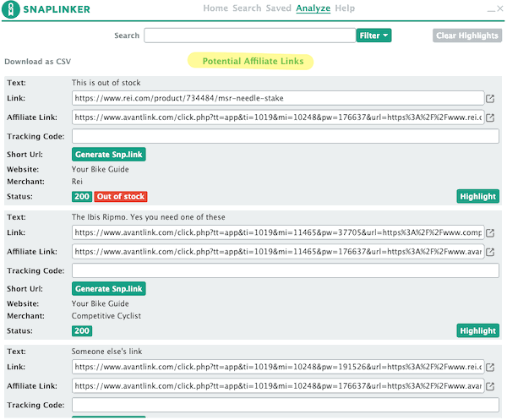Click the text 'This is out of stock'
This screenshot has width=507, height=420.
106,83
